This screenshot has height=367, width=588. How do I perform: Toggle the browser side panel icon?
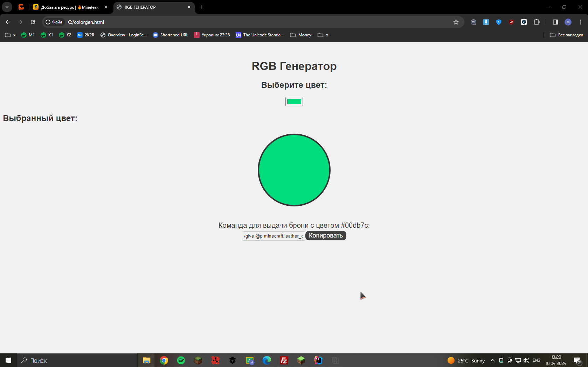[x=555, y=22]
